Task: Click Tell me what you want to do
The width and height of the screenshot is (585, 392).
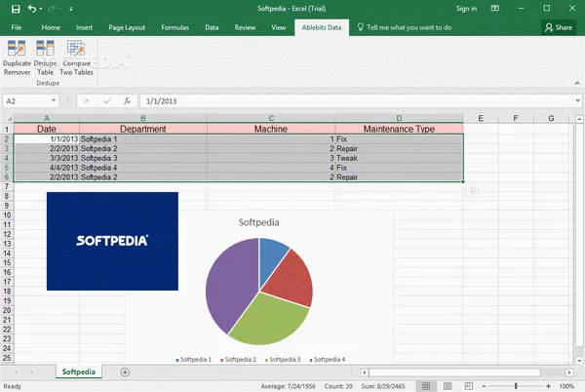Action: (x=405, y=27)
